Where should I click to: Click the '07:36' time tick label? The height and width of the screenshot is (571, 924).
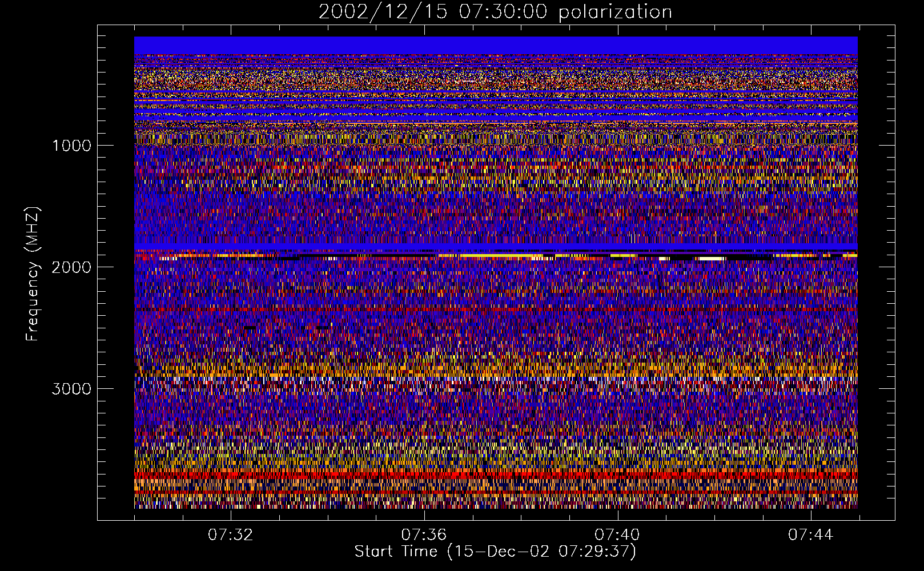click(x=424, y=535)
